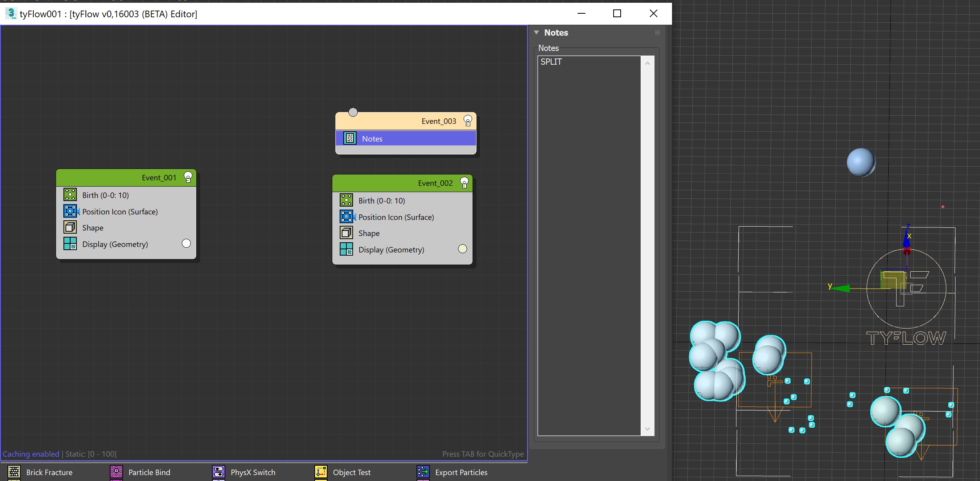Image resolution: width=980 pixels, height=481 pixels.
Task: Click the green Y axis arrow of gizmo
Action: coord(841,289)
